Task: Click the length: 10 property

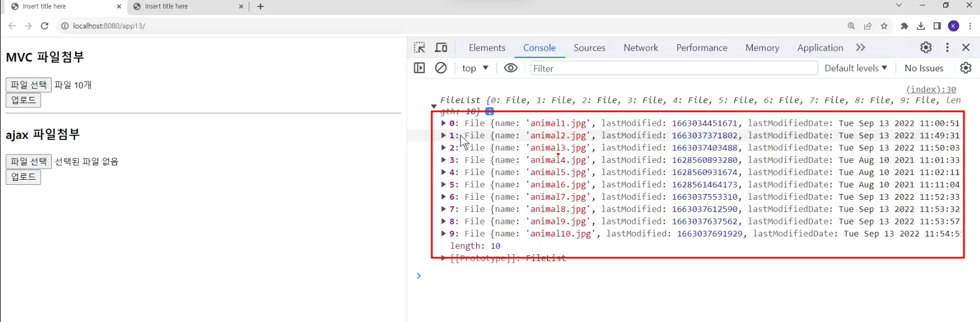Action: (475, 246)
